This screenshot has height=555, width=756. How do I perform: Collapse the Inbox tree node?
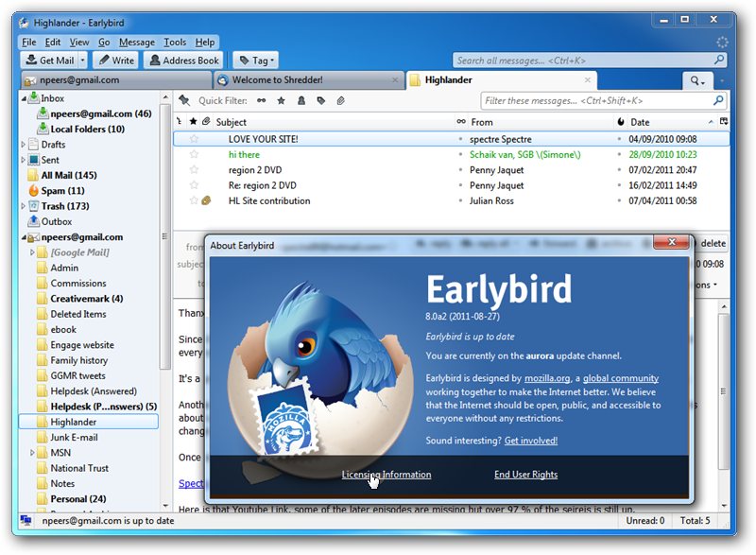coord(24,98)
